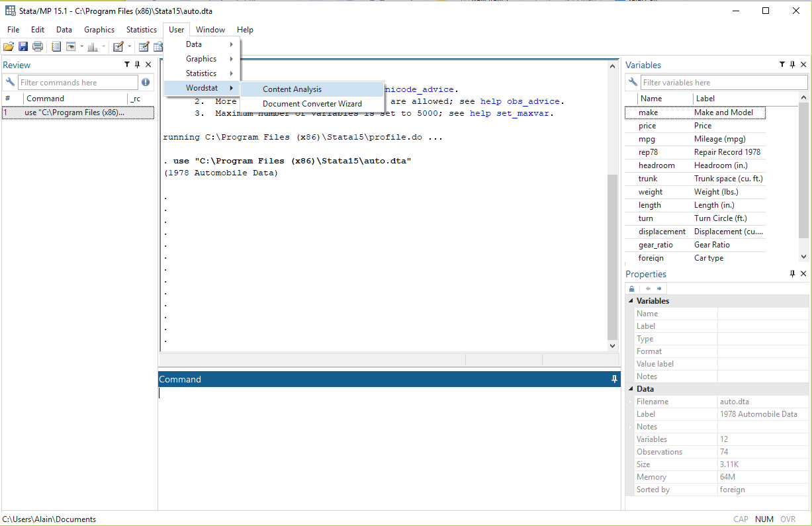Click the help set_maxvar link

coord(511,113)
